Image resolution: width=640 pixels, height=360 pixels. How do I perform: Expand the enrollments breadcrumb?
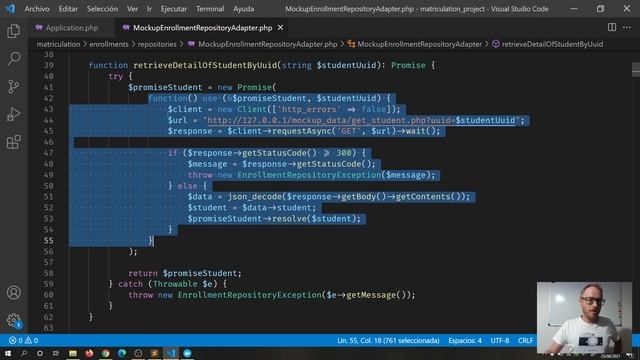(109, 44)
